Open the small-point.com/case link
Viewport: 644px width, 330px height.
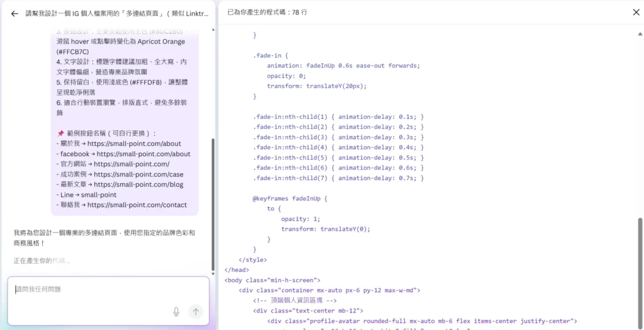pos(138,174)
